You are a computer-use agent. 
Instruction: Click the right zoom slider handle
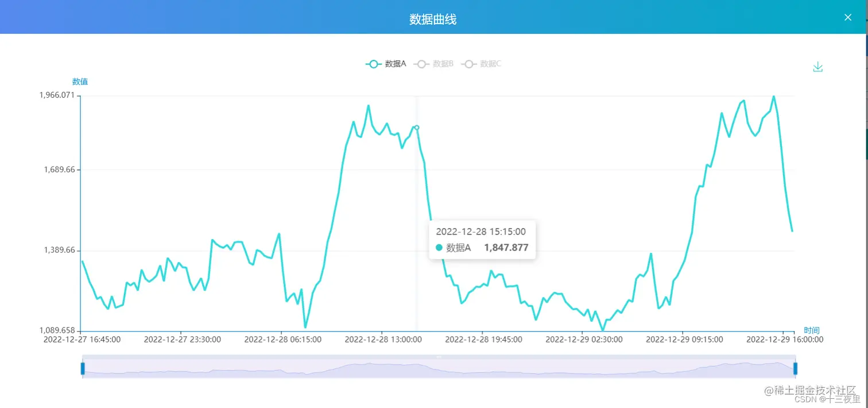coord(795,368)
